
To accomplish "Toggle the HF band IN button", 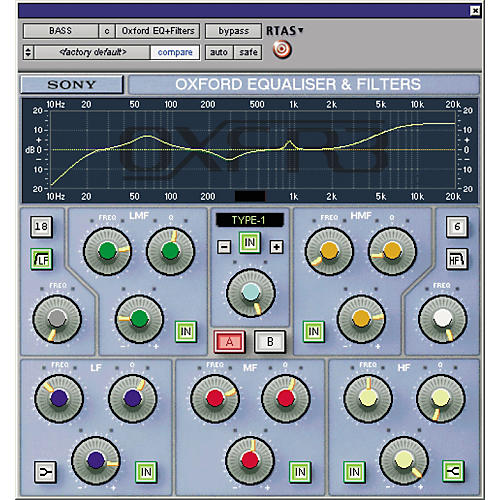I will click(x=354, y=472).
